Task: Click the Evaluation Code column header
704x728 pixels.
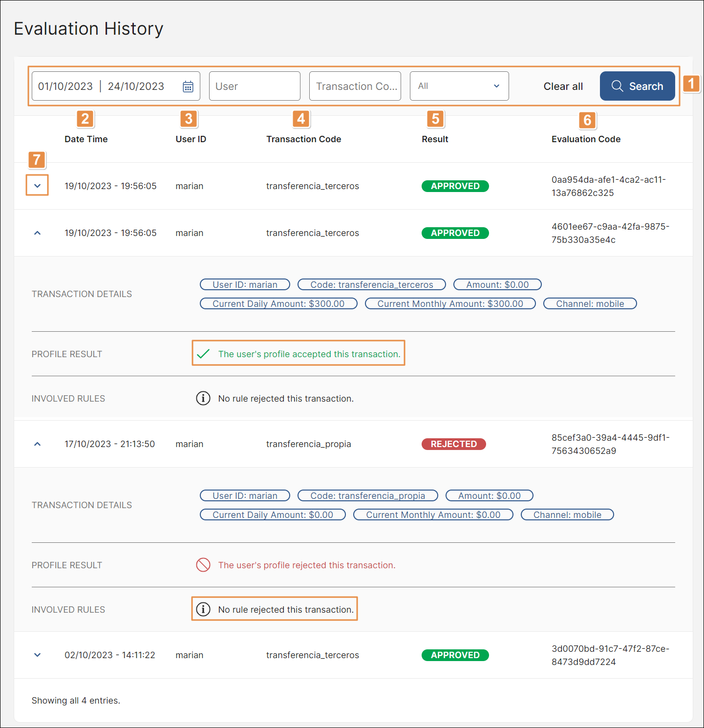Action: [x=586, y=139]
